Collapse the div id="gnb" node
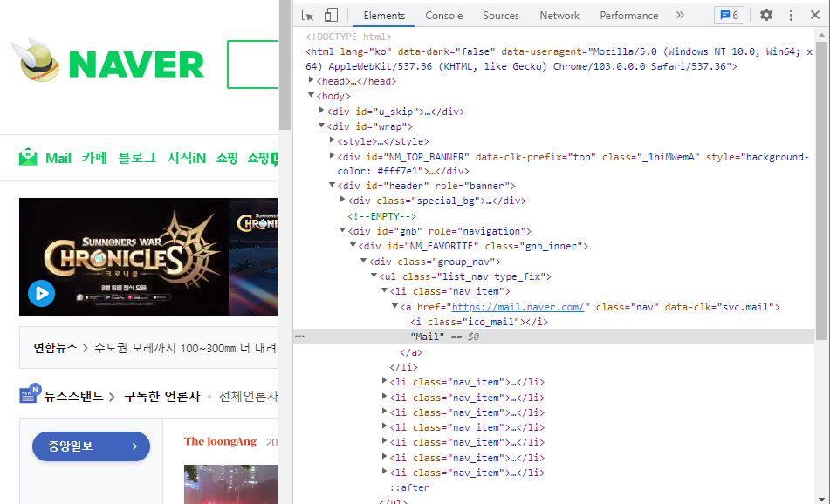 pos(342,230)
